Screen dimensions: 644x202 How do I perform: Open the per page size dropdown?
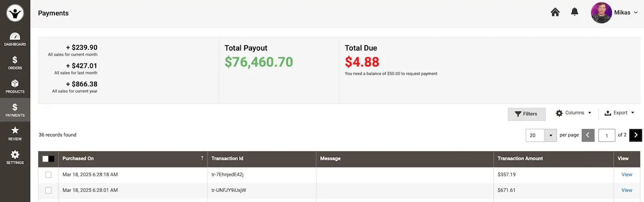tap(550, 136)
